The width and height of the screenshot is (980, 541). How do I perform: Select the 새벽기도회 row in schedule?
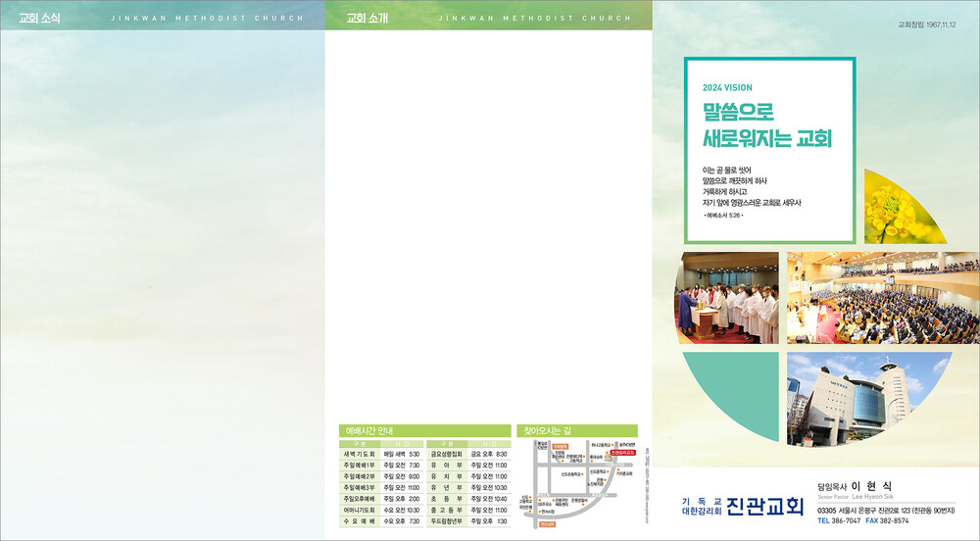[381, 455]
